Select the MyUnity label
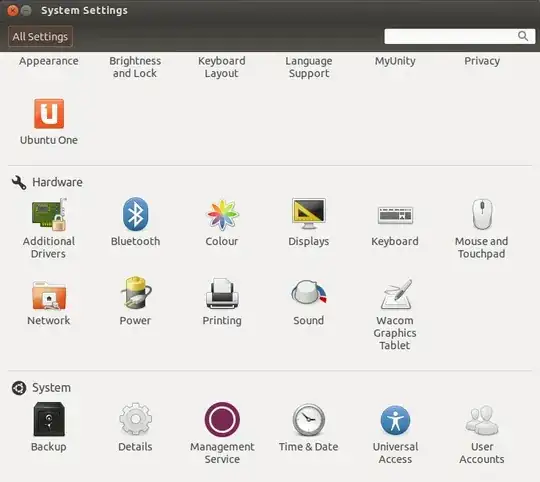The width and height of the screenshot is (540, 482). [395, 61]
